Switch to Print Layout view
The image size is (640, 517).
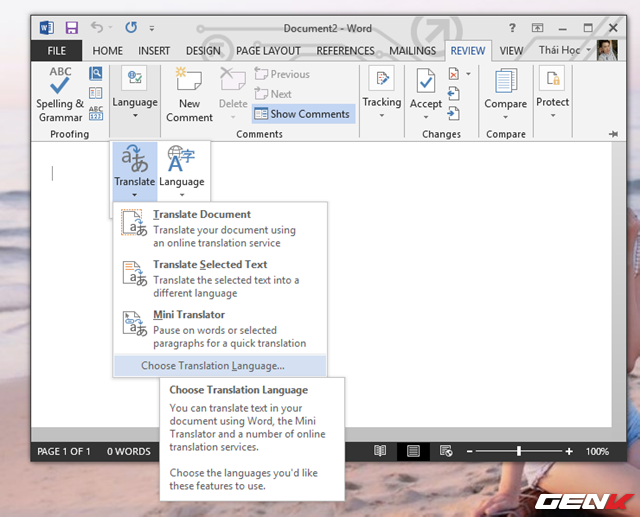(413, 451)
